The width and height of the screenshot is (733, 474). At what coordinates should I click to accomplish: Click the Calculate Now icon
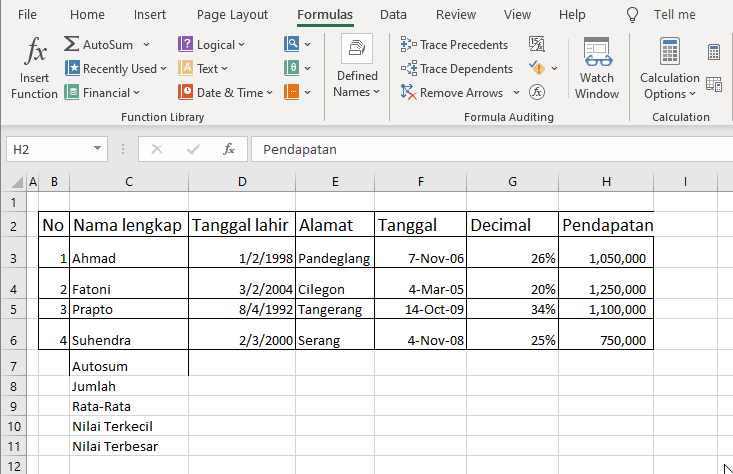(714, 52)
